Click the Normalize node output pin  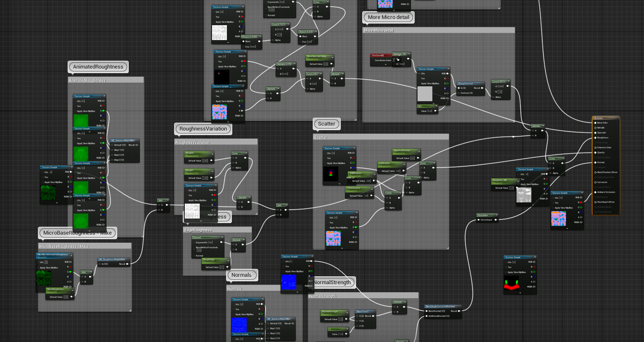(496, 220)
